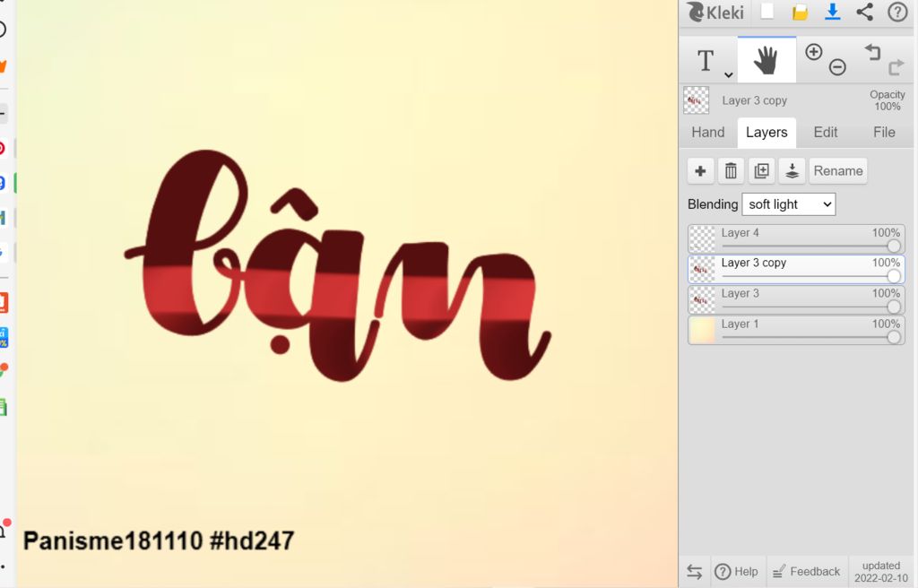Click the Opacity 100% label at the top
The width and height of the screenshot is (918, 588).
pyautogui.click(x=887, y=100)
